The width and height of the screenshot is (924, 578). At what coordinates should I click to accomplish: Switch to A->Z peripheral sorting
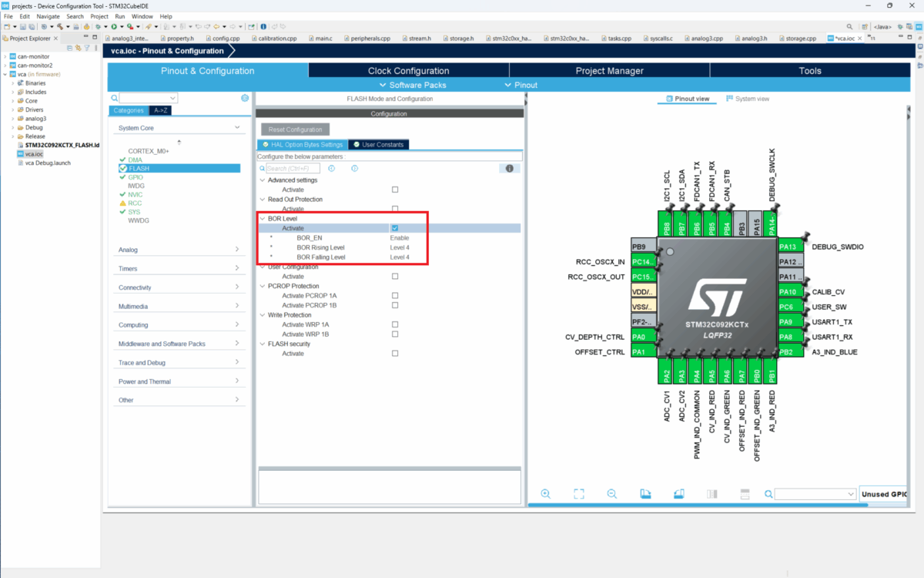(162, 110)
